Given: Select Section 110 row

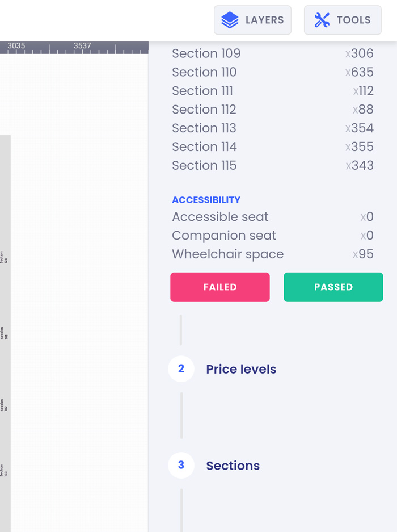Looking at the screenshot, I should pos(273,72).
